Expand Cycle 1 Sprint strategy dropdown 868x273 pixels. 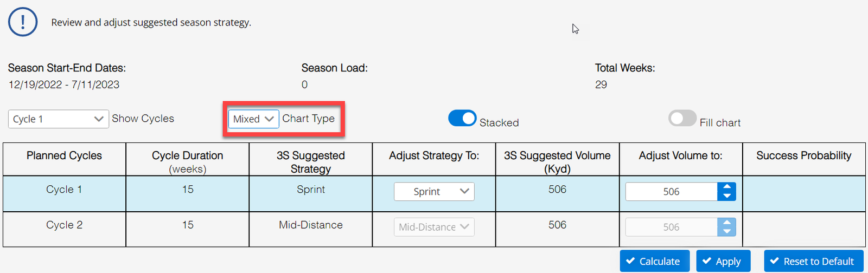click(434, 192)
